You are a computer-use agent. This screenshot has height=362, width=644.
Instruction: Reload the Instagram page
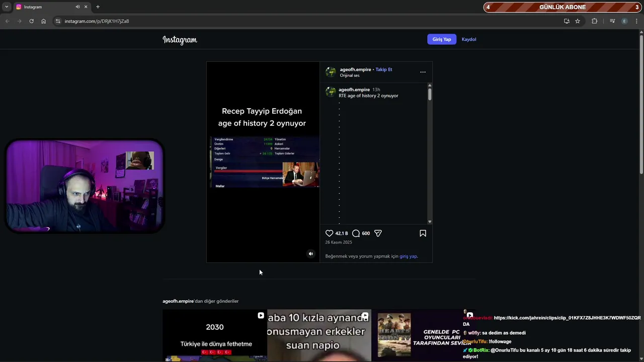tap(31, 21)
